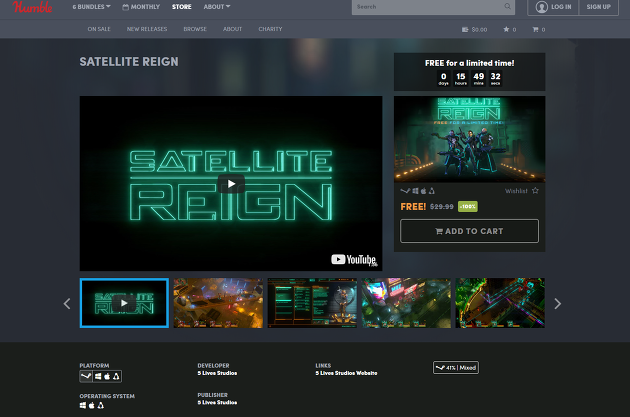Click the Apple icon in the Platform box
630x417 pixels.
[x=107, y=376]
